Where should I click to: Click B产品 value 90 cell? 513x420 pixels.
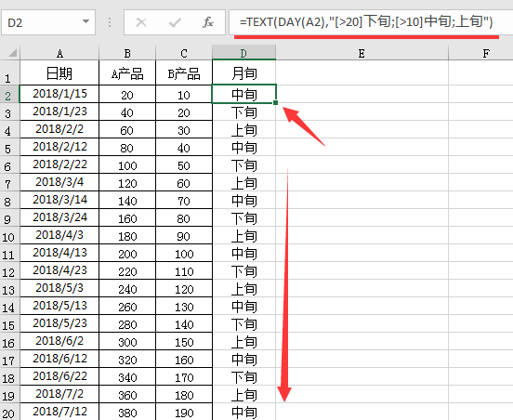[x=184, y=235]
